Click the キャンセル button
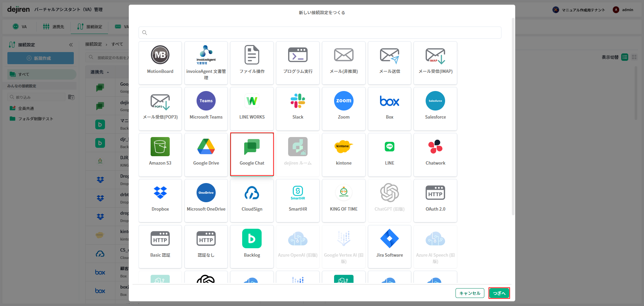The image size is (644, 306). point(470,293)
